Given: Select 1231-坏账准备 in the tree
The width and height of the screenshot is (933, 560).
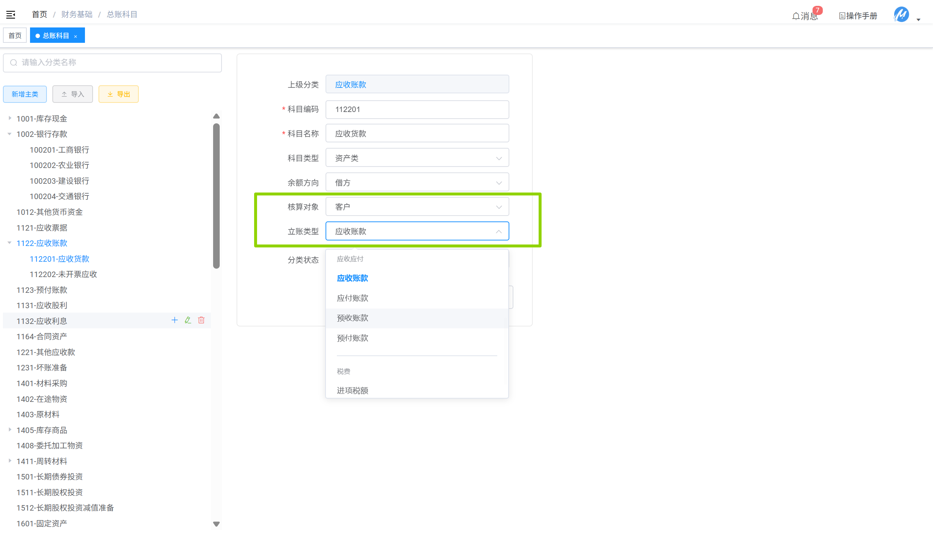Looking at the screenshot, I should click(41, 367).
